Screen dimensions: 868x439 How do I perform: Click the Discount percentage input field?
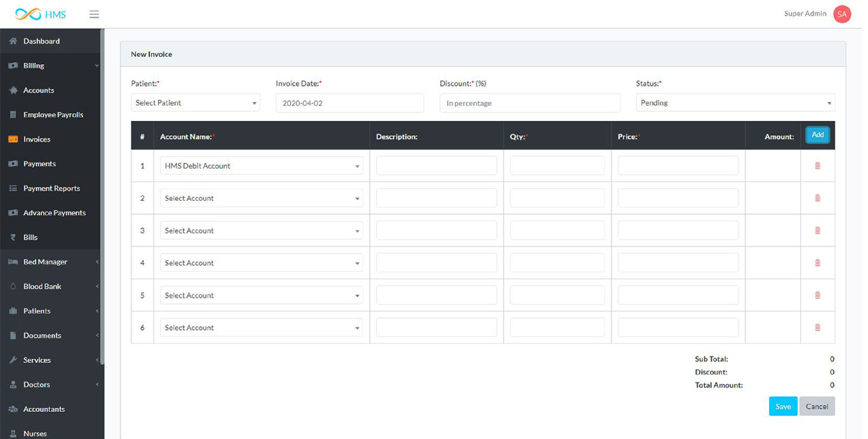[529, 103]
